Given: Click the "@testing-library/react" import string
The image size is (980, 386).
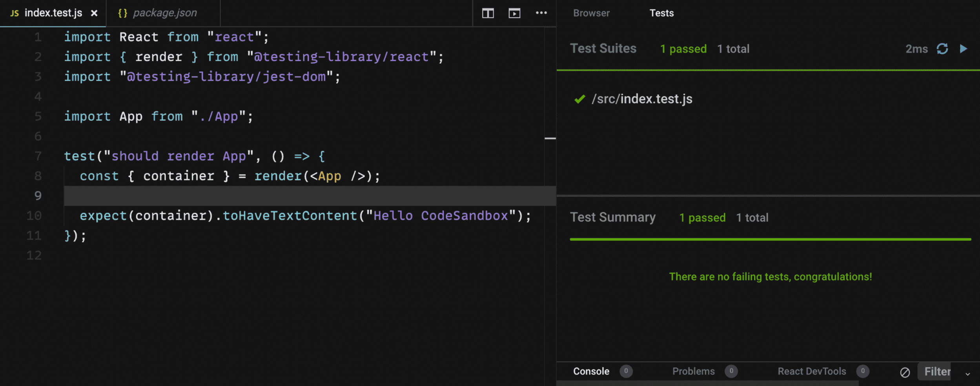Looking at the screenshot, I should (x=341, y=57).
